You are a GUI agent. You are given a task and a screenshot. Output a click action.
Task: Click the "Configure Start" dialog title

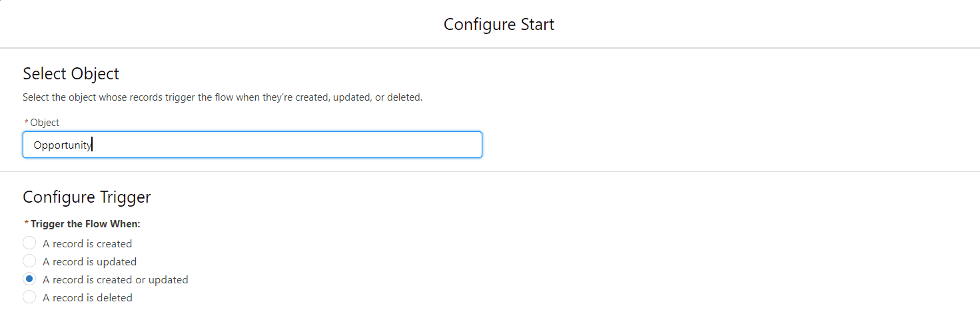499,25
